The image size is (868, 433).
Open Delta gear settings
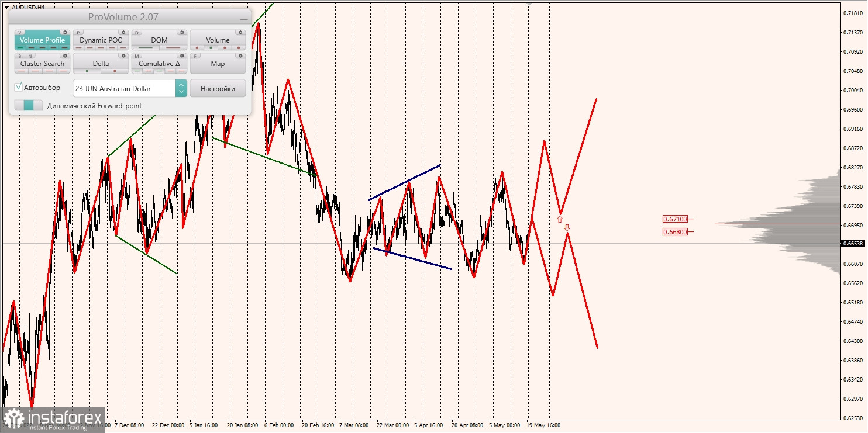tap(123, 56)
